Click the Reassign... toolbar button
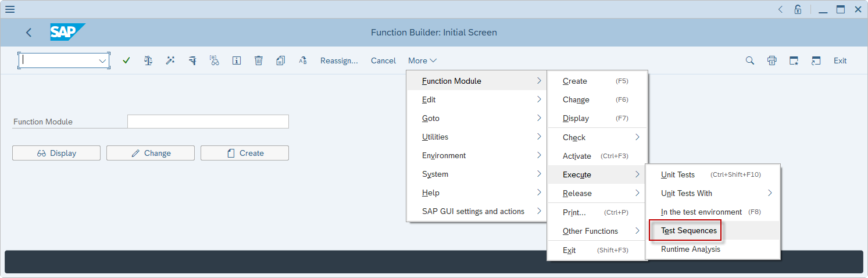 tap(339, 60)
